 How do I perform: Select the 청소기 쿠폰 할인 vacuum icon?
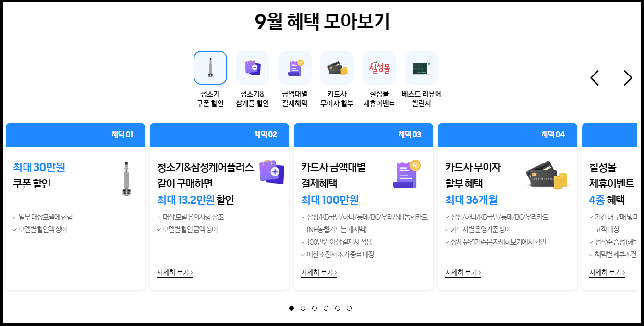210,67
